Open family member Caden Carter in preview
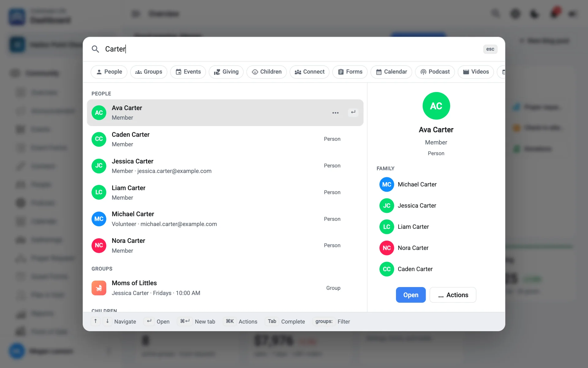The width and height of the screenshot is (588, 368). (x=436, y=269)
